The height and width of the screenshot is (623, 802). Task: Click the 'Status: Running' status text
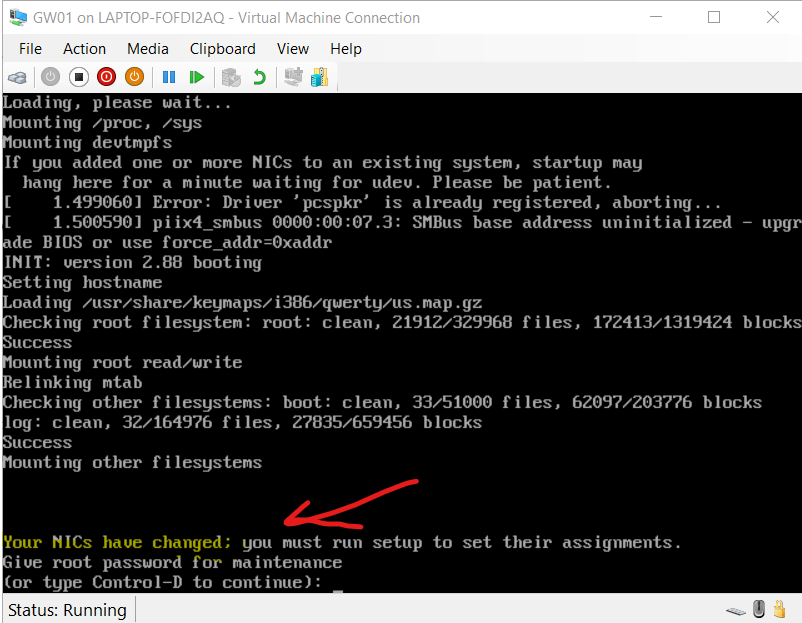(x=67, y=610)
